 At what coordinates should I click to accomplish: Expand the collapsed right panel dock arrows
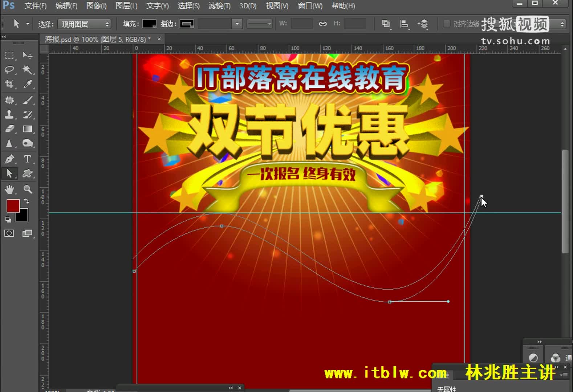pyautogui.click(x=540, y=342)
